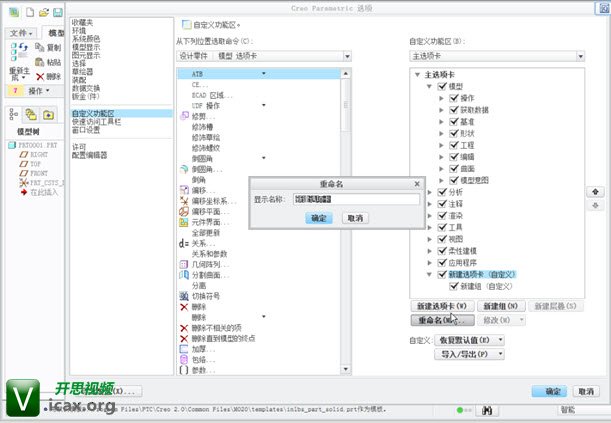The width and height of the screenshot is (611, 423).
Task: Click the 加厚 command icon
Action: point(184,349)
